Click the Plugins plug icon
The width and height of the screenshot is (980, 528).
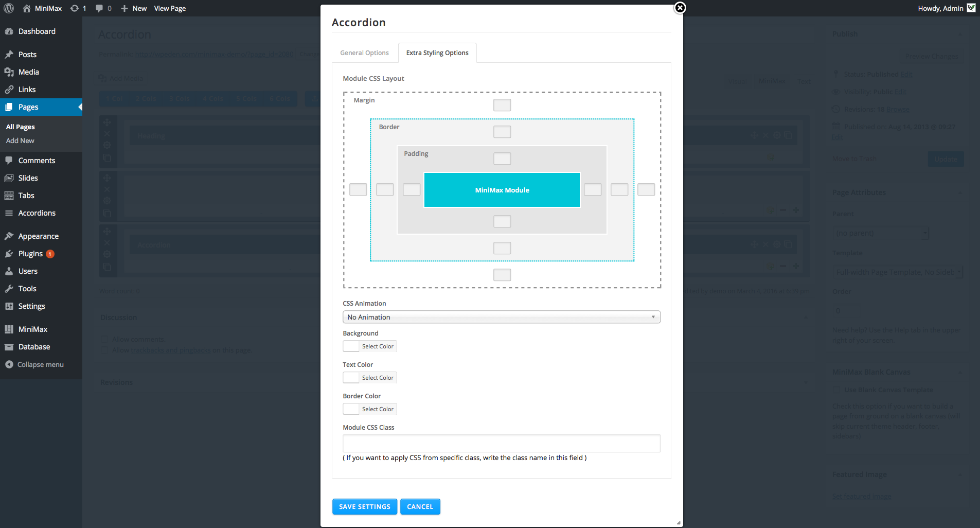click(x=9, y=254)
